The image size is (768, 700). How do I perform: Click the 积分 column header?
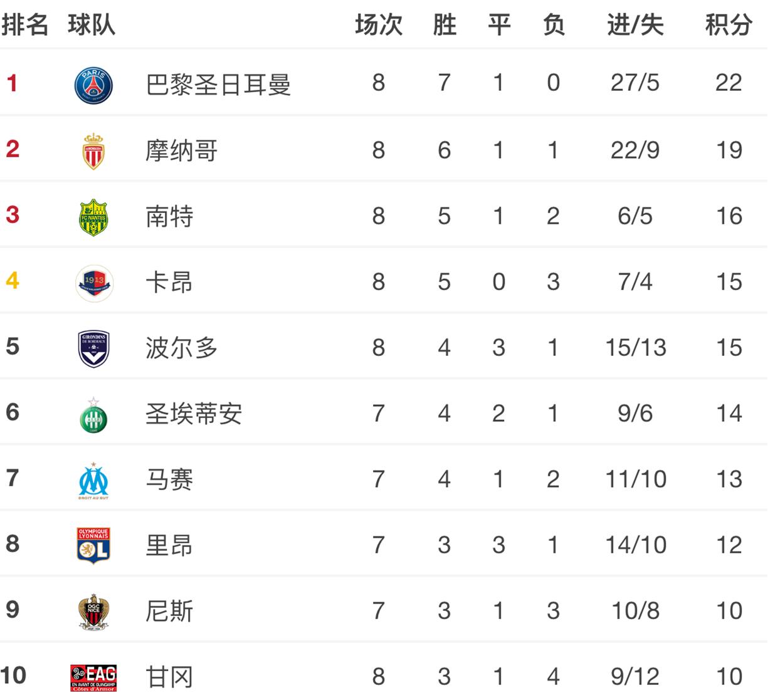pos(729,25)
